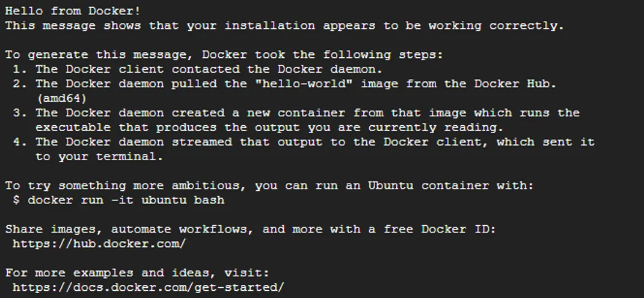Click the "For more examples and ideas, visit:" line
Viewport: 644px width, 298px height.
coord(136,273)
